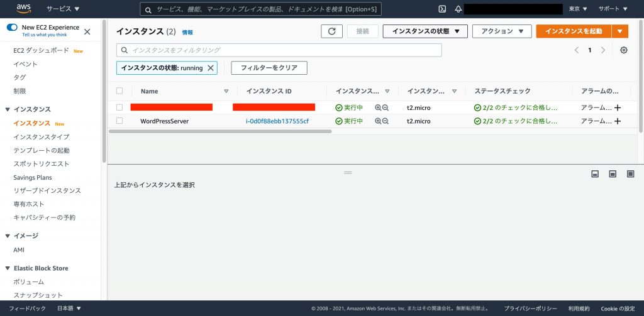Image resolution: width=644 pixels, height=316 pixels.
Task: Open the アクション actions dropdown
Action: (x=502, y=31)
